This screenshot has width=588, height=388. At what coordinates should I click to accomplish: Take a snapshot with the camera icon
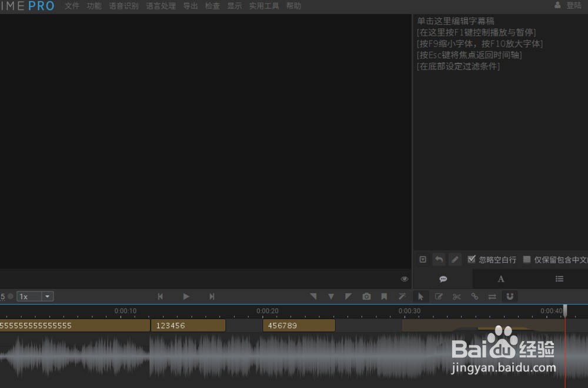point(366,296)
